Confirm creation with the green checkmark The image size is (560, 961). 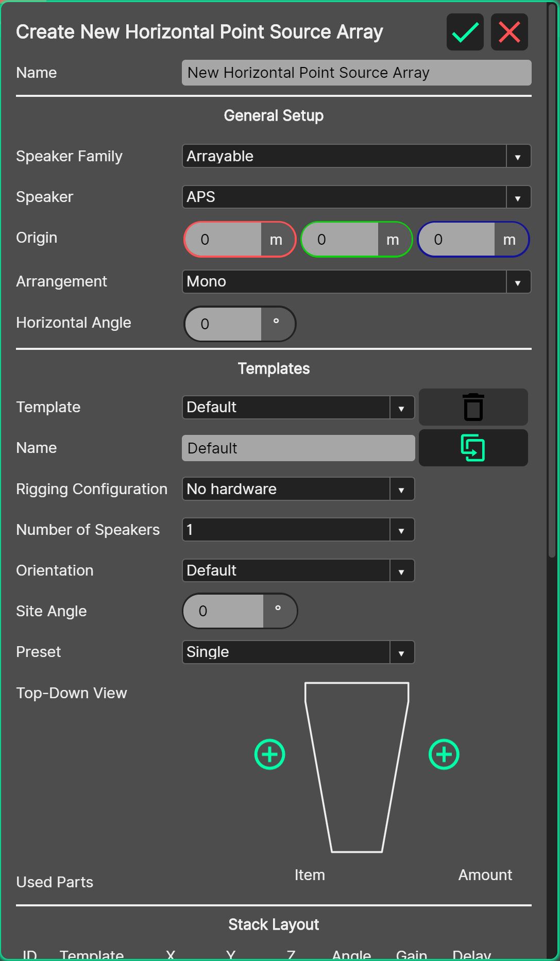pos(465,32)
